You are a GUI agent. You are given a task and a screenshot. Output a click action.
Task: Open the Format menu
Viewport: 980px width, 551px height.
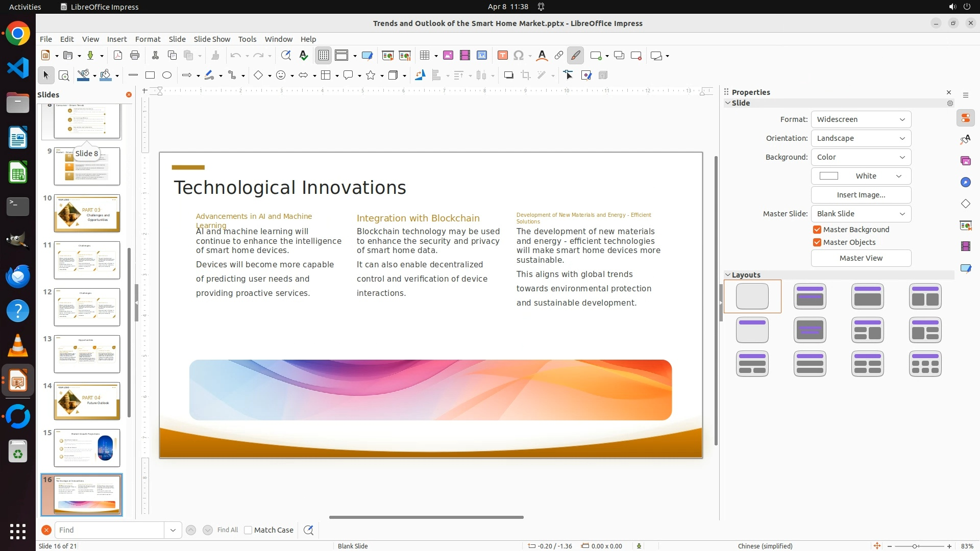[148, 39]
